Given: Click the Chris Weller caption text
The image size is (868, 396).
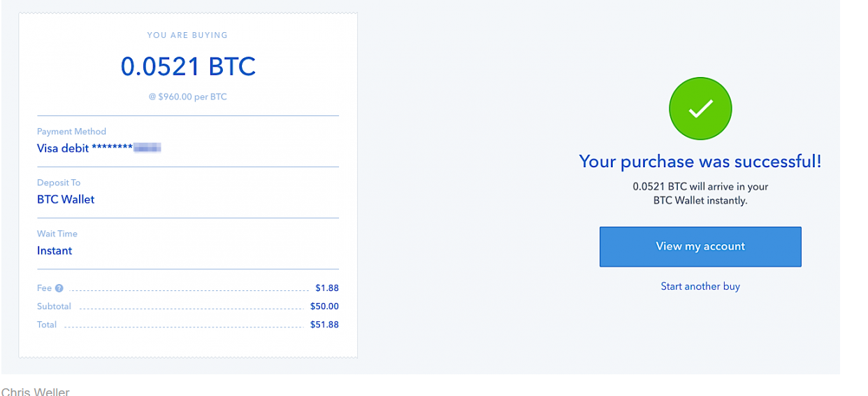Looking at the screenshot, I should pos(36,391).
